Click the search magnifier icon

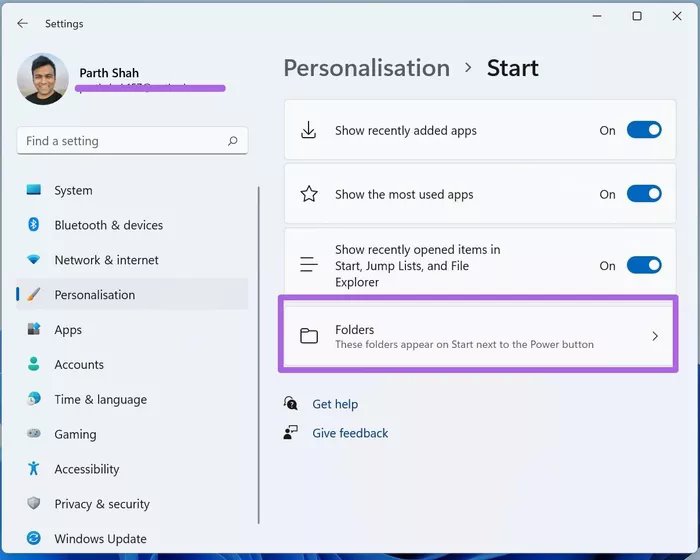pyautogui.click(x=233, y=141)
